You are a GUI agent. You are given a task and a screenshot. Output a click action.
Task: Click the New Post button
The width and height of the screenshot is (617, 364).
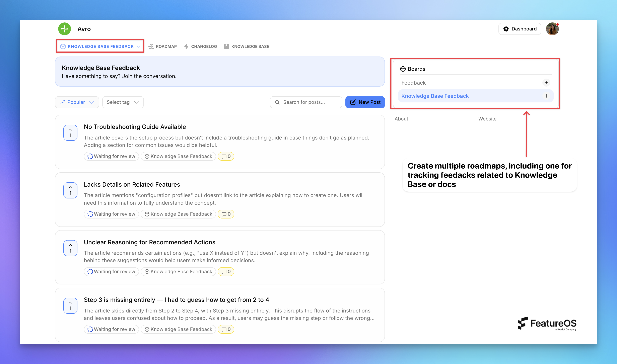tap(365, 102)
